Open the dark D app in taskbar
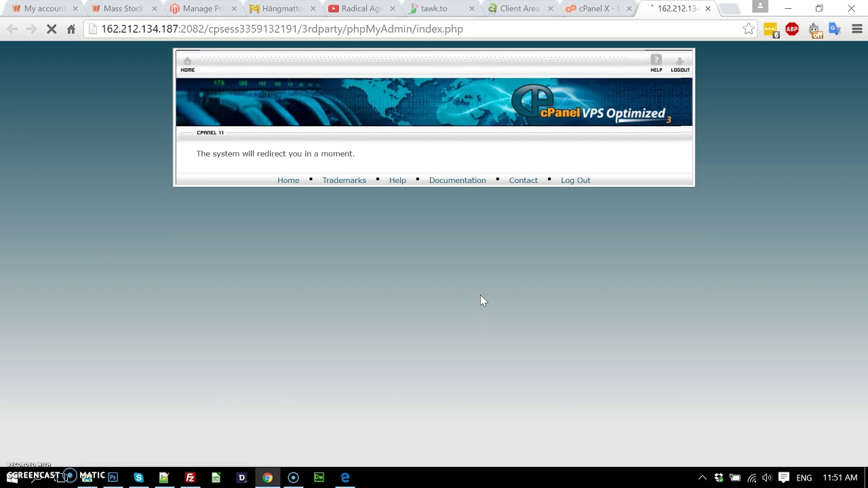 coord(241,477)
